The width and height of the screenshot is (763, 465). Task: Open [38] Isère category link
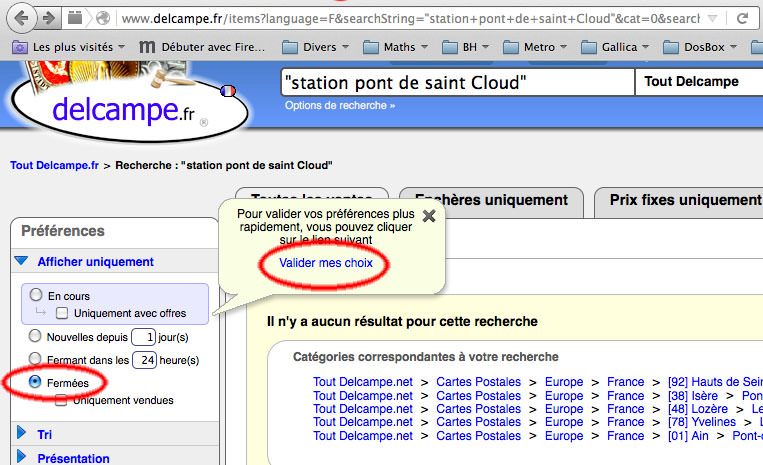pyautogui.click(x=692, y=396)
